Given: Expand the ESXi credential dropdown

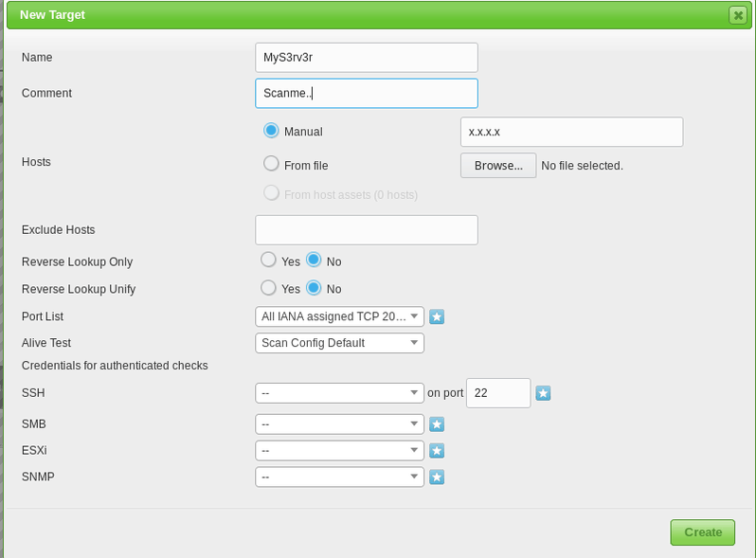Looking at the screenshot, I should (339, 451).
